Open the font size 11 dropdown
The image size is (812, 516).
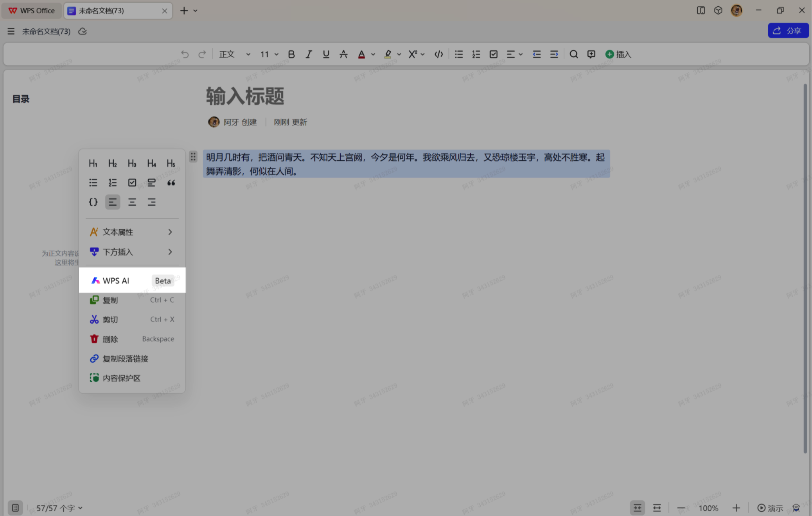[x=269, y=54]
